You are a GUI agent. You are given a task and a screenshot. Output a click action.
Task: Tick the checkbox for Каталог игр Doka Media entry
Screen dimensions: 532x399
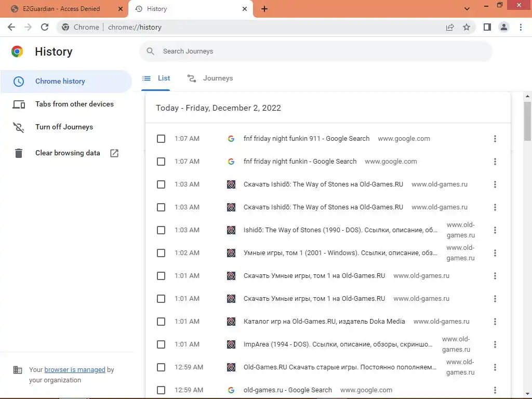161,321
